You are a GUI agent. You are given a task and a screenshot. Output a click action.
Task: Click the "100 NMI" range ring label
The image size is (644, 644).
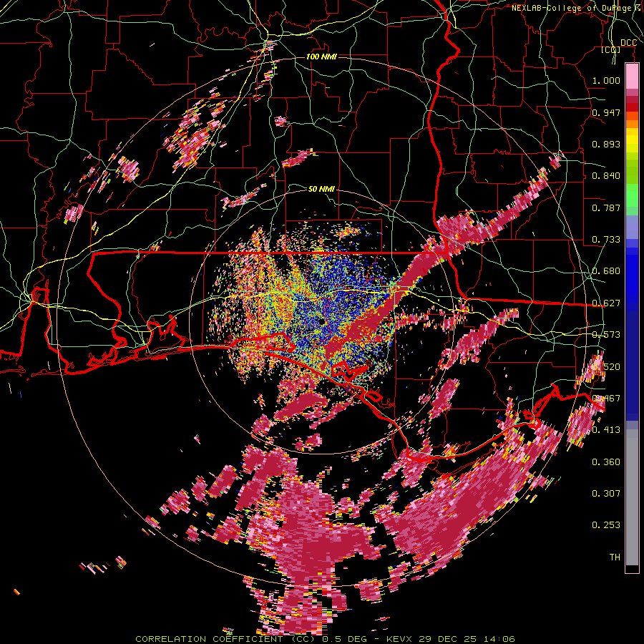pos(321,57)
